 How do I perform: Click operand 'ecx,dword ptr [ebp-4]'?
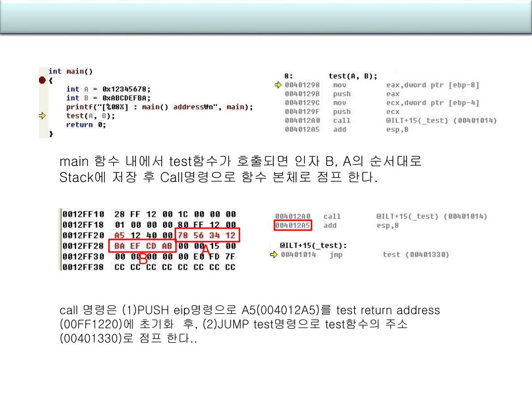[x=433, y=103]
